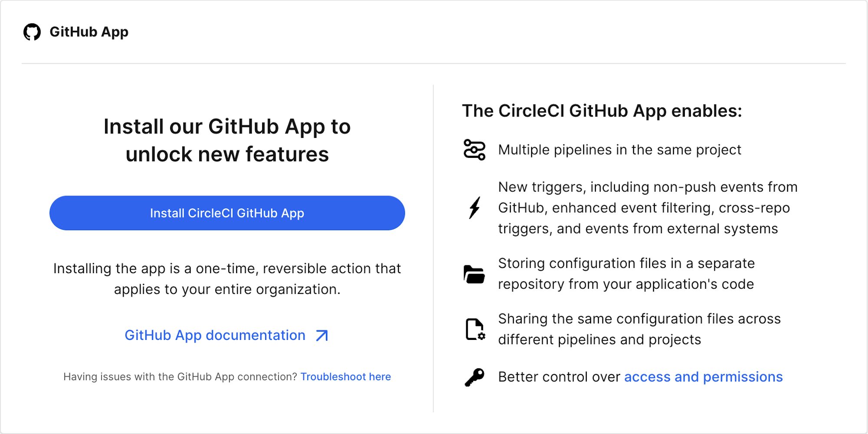Click the external link arrow icon
The height and width of the screenshot is (434, 868).
(x=322, y=336)
